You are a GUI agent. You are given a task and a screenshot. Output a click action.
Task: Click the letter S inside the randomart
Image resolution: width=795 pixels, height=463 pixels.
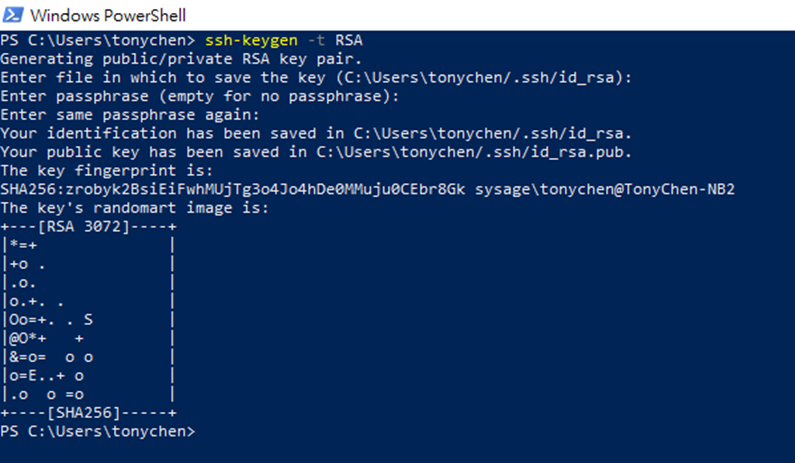(x=88, y=320)
